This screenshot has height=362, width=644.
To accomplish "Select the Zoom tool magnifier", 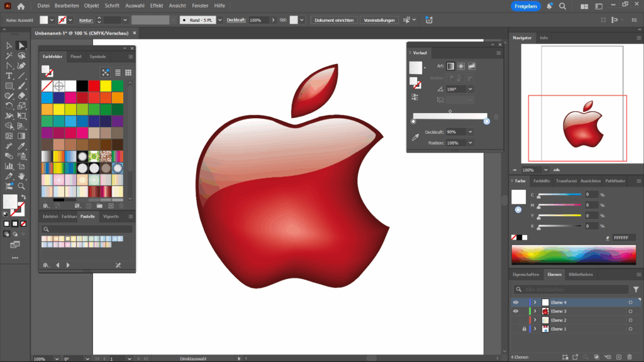I will pyautogui.click(x=21, y=186).
